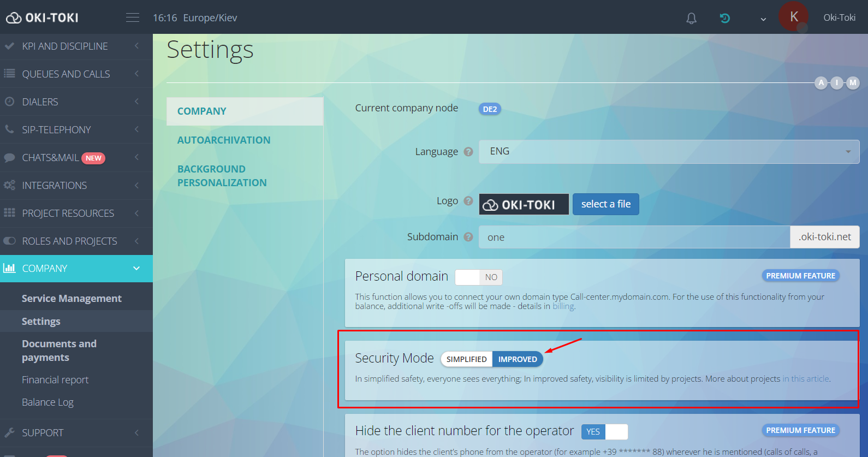The width and height of the screenshot is (868, 457).
Task: Click the Subdomain help question icon
Action: [x=468, y=237]
